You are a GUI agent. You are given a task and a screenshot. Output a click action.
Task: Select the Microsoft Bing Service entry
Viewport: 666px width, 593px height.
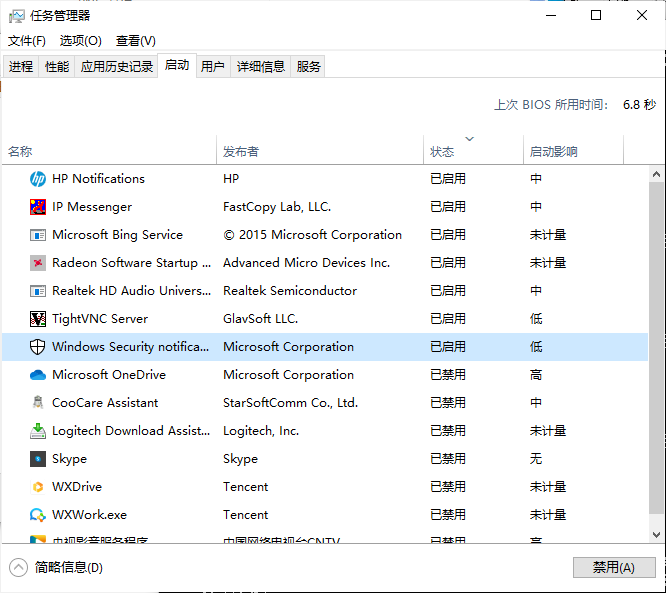[x=117, y=235]
